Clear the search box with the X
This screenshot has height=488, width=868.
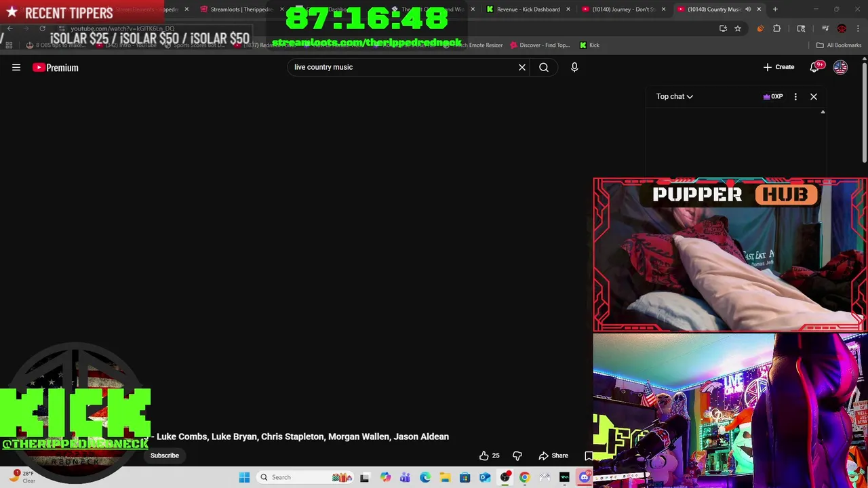click(522, 67)
